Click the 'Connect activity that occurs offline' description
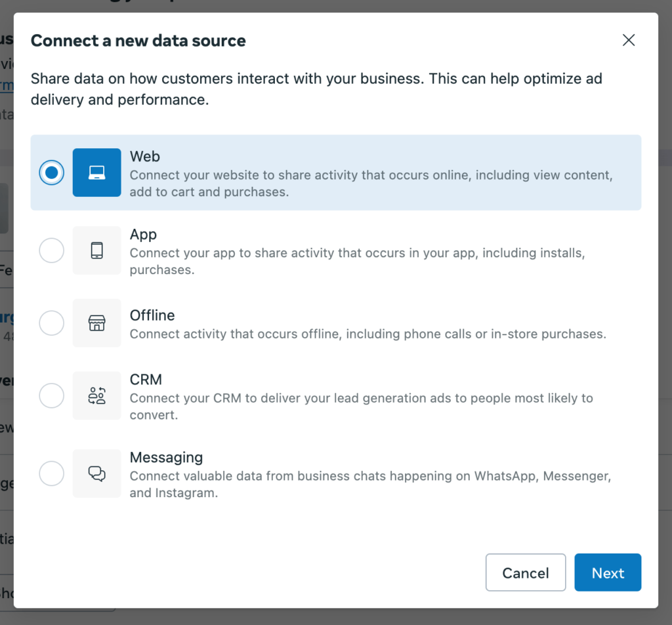This screenshot has width=672, height=625. click(368, 334)
